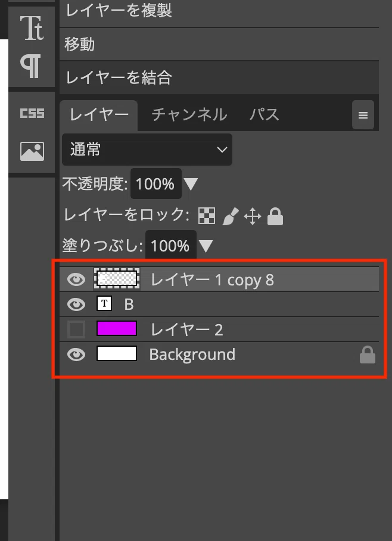Select the magenta レイヤー 2 thumbnail
The height and width of the screenshot is (541, 392).
click(x=117, y=328)
